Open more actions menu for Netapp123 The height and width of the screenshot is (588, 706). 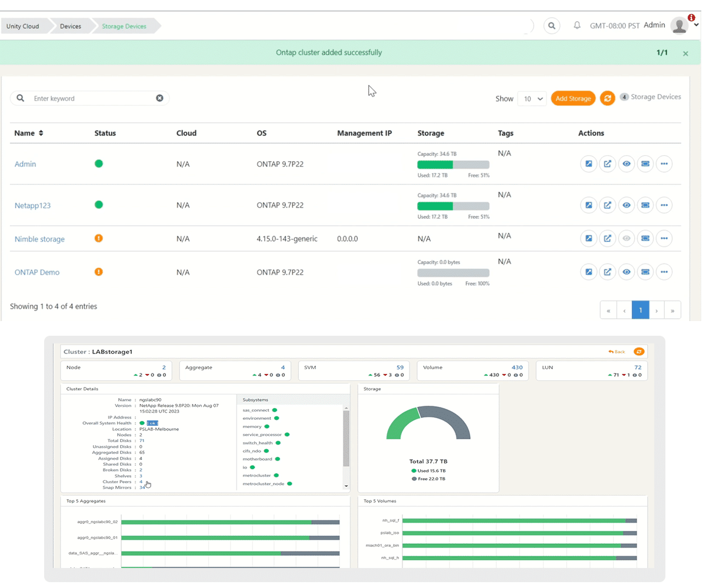pos(664,205)
